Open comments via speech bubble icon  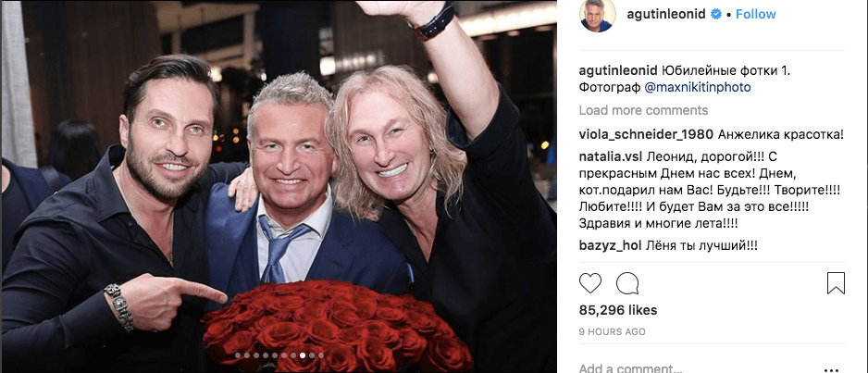point(627,283)
